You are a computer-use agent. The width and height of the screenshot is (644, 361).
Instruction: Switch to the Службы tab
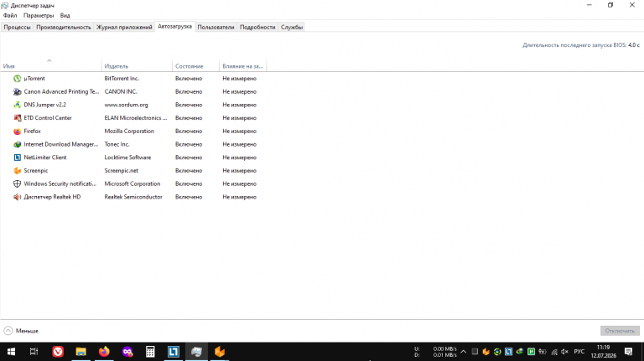pyautogui.click(x=292, y=27)
